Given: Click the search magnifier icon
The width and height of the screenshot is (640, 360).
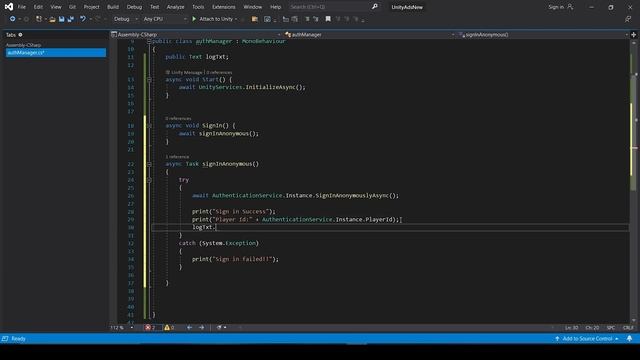Looking at the screenshot, I should 375,7.
